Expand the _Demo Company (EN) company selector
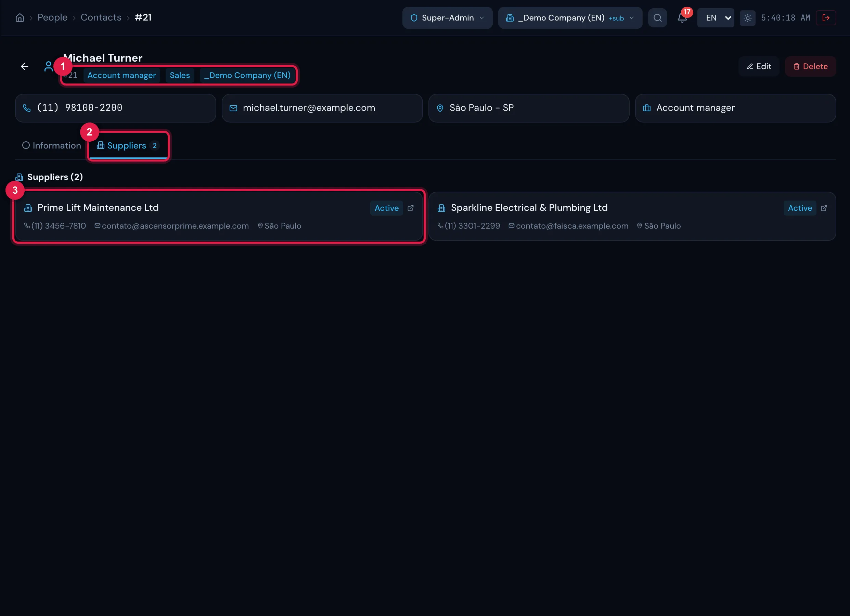 tap(570, 17)
